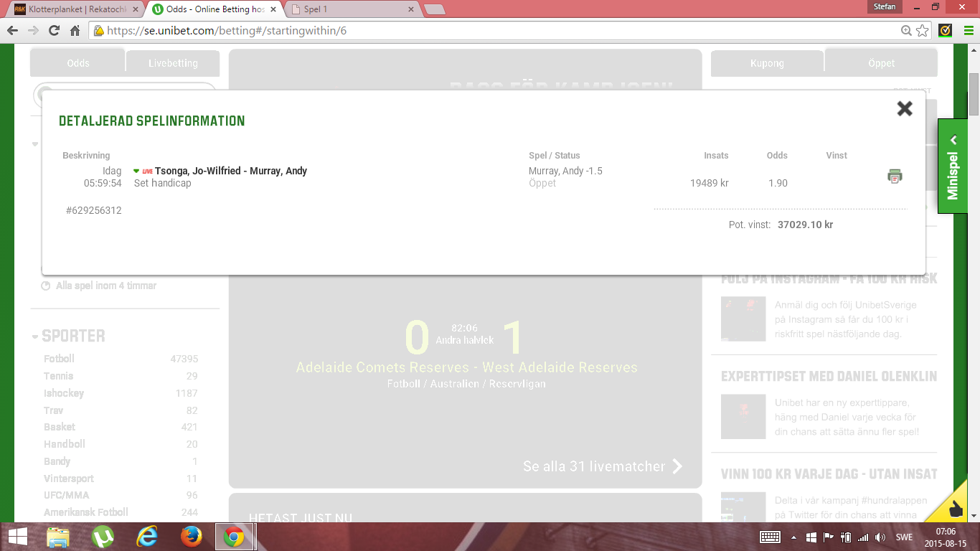
Task: Open the browser home page
Action: pos(75,31)
